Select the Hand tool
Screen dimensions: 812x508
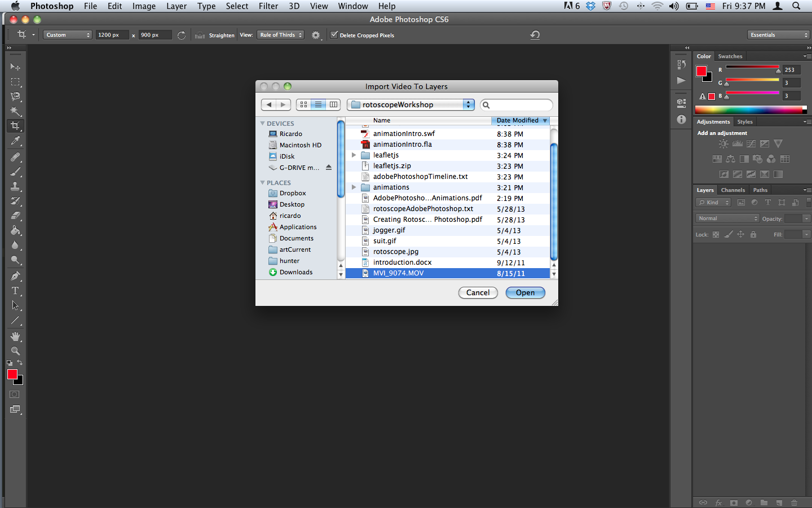click(15, 336)
